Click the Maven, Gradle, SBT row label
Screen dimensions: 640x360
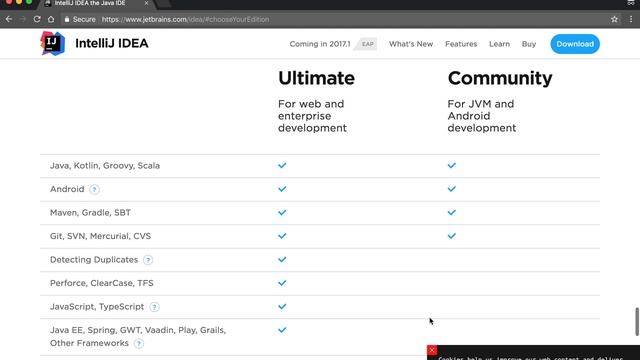90,213
